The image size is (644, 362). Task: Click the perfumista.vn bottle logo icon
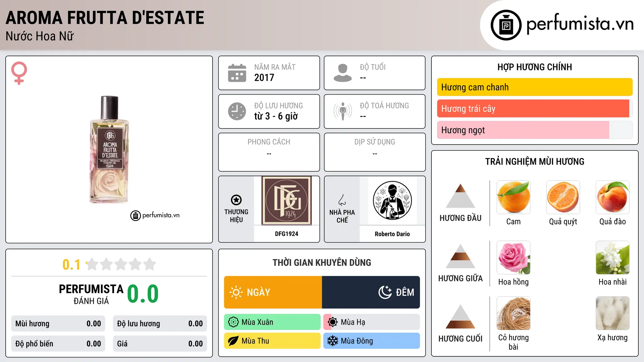506,25
